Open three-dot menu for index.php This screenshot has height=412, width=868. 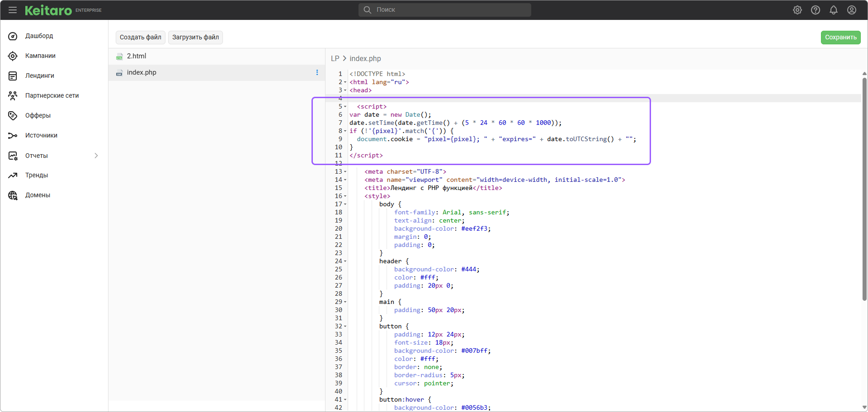pos(317,72)
